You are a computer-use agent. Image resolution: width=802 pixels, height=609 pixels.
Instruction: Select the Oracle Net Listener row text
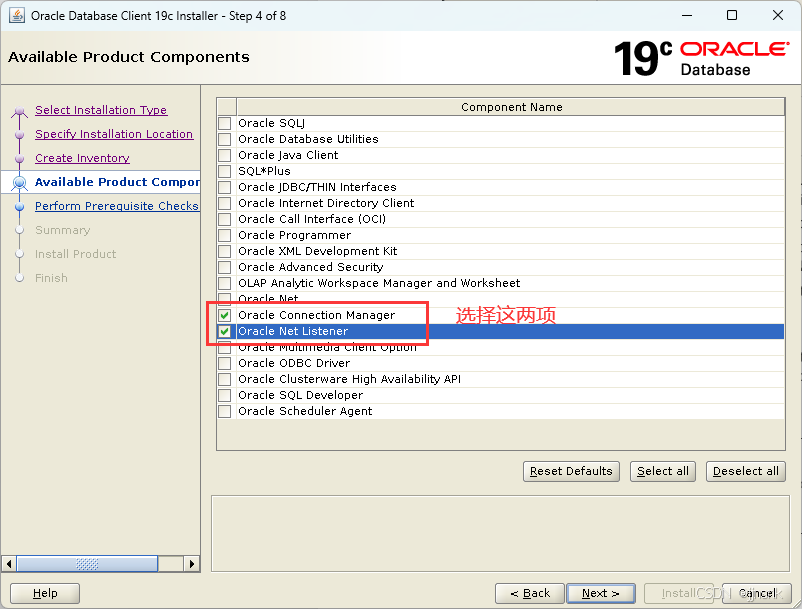[293, 331]
